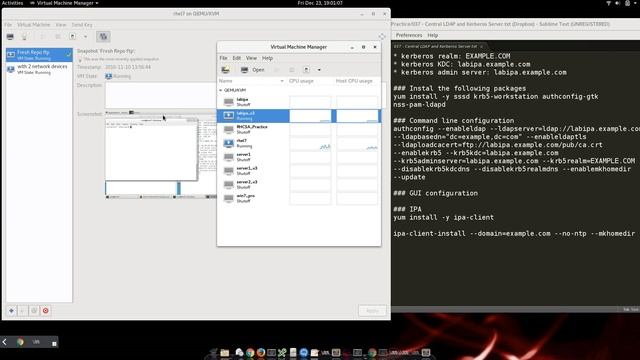The height and width of the screenshot is (360, 640).
Task: Open shutdown options arrow in rhel7 window toolbar
Action: coord(85,37)
